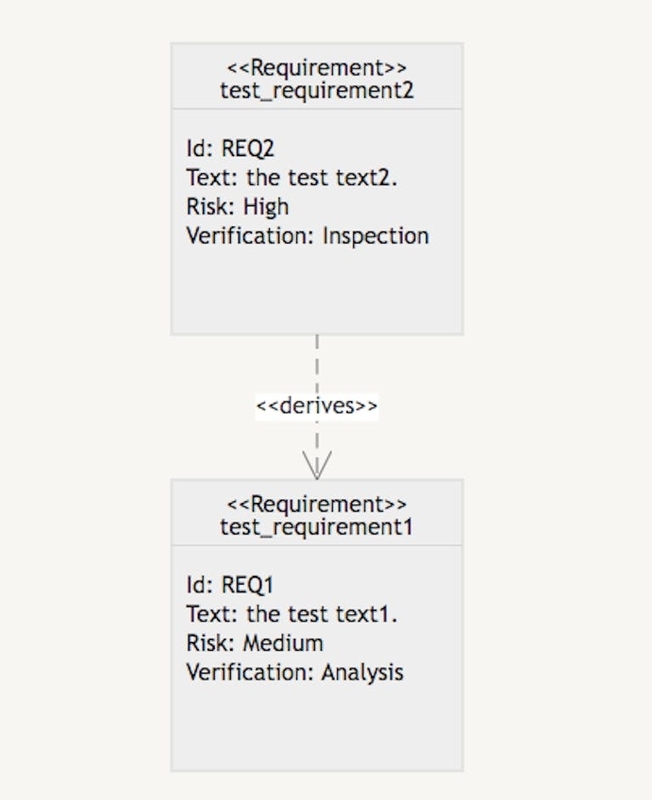Click the Risk: High attribute

coord(237,207)
